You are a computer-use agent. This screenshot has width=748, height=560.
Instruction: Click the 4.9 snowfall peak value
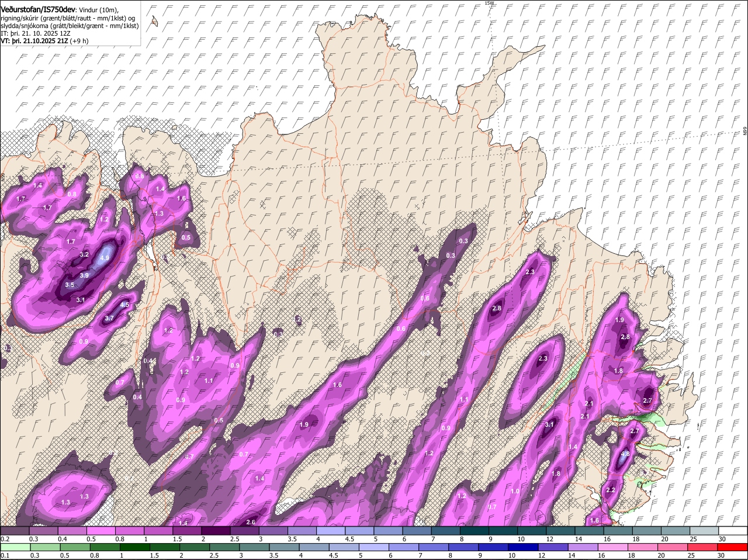[x=105, y=258]
